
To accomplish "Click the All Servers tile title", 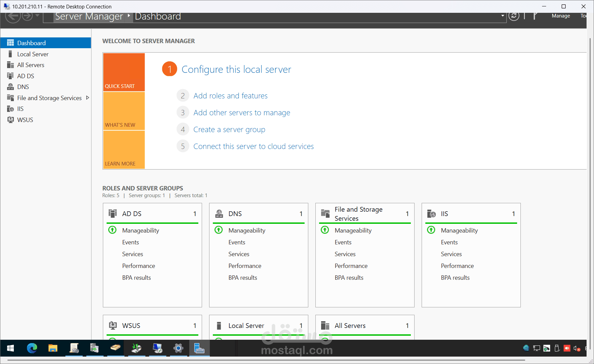I will [x=350, y=325].
